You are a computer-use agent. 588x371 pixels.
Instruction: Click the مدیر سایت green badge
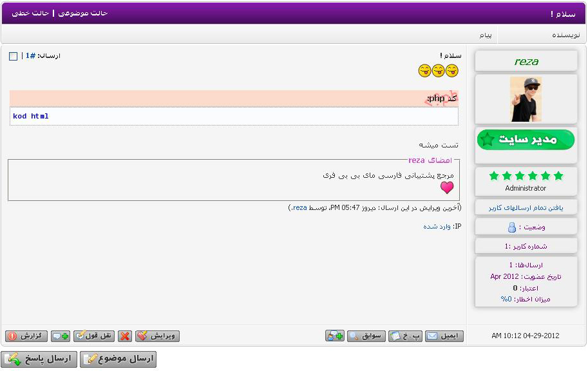click(x=526, y=140)
